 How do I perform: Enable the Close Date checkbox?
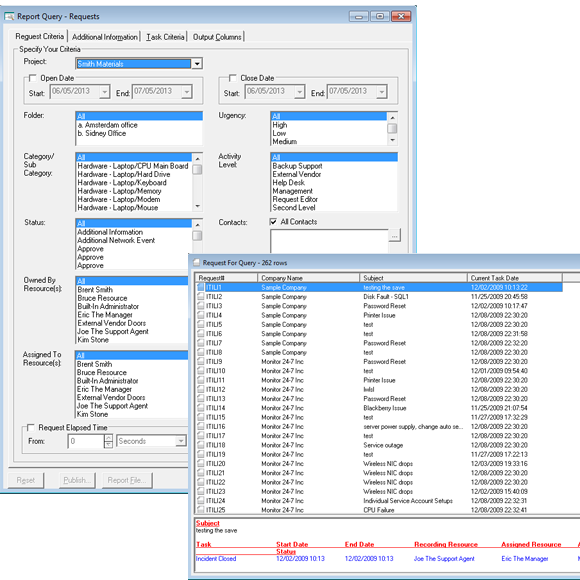tap(233, 78)
